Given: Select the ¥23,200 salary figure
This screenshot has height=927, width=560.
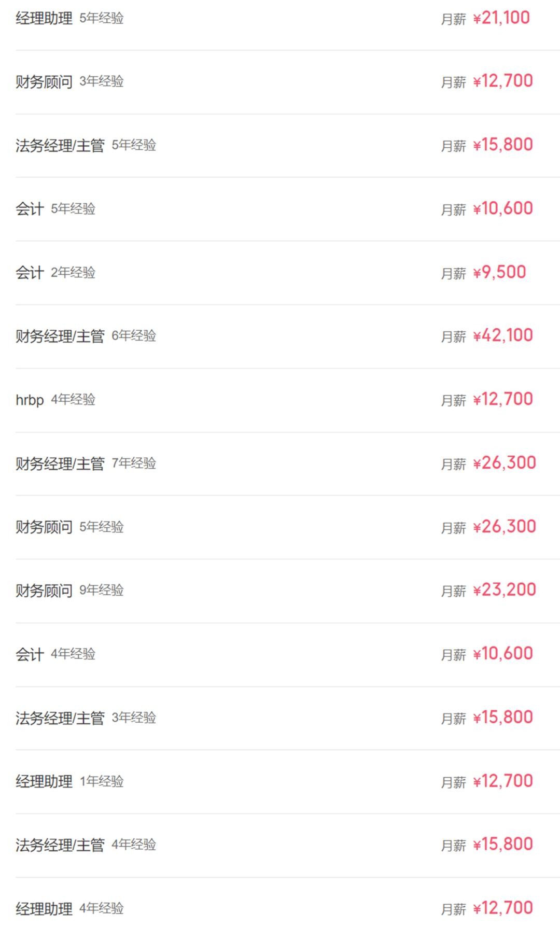Looking at the screenshot, I should (x=505, y=591).
